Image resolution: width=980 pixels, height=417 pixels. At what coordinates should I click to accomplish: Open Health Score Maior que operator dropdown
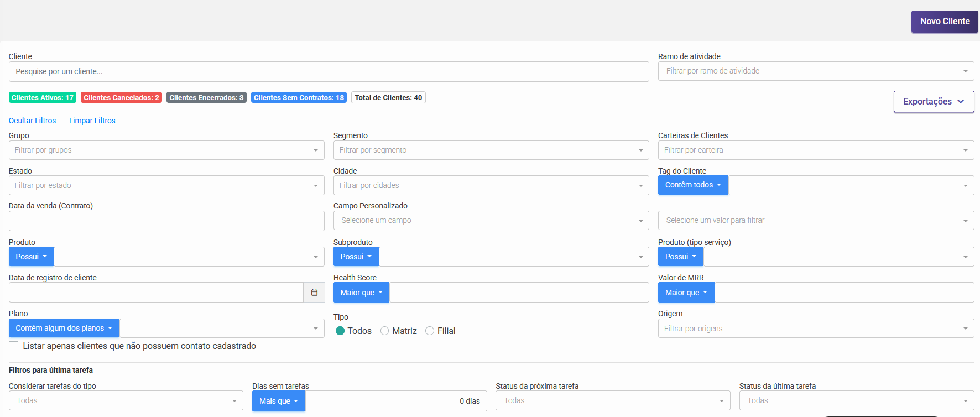pyautogui.click(x=361, y=293)
